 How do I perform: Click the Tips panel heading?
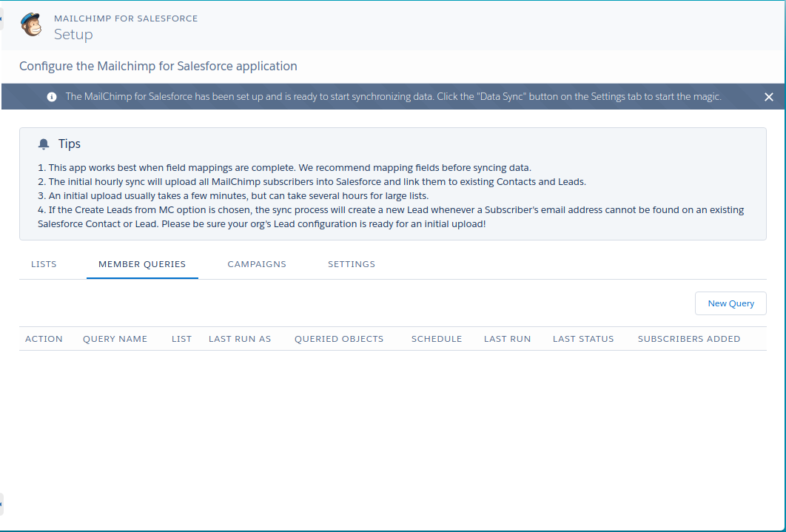pos(70,144)
